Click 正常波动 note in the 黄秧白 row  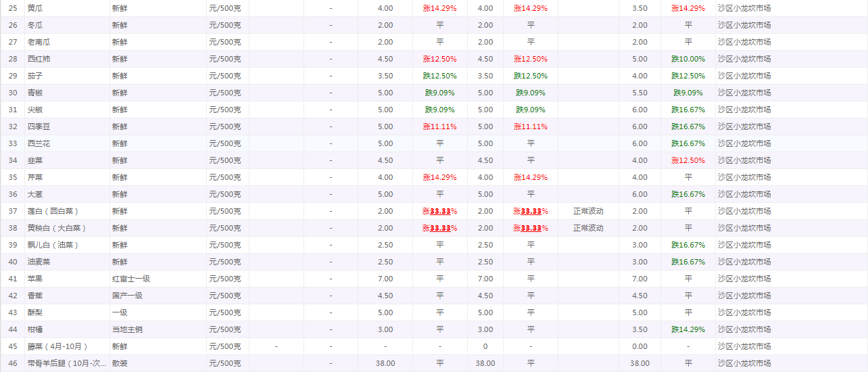click(587, 228)
